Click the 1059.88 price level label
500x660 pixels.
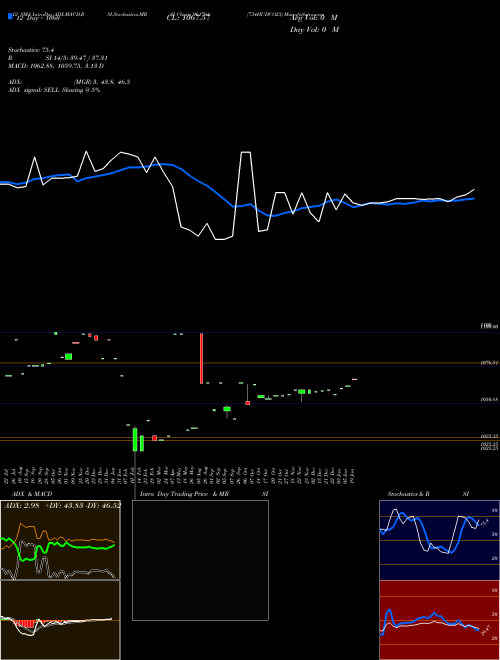[490, 399]
